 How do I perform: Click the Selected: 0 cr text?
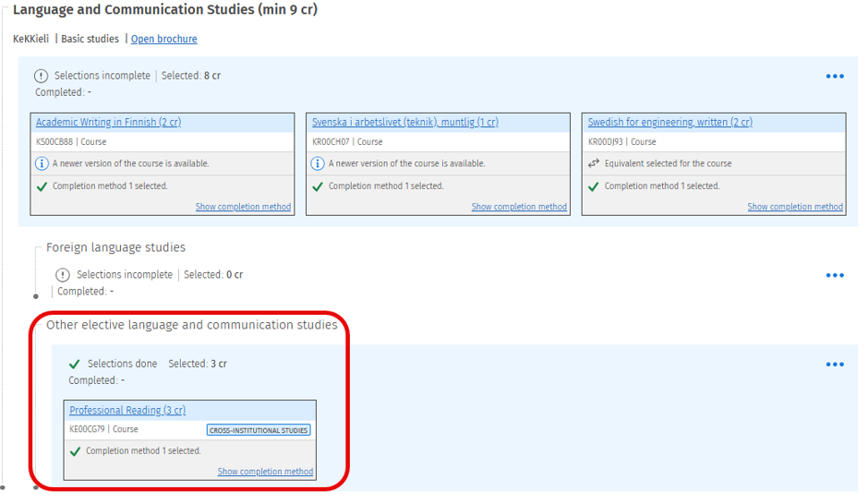pos(213,274)
